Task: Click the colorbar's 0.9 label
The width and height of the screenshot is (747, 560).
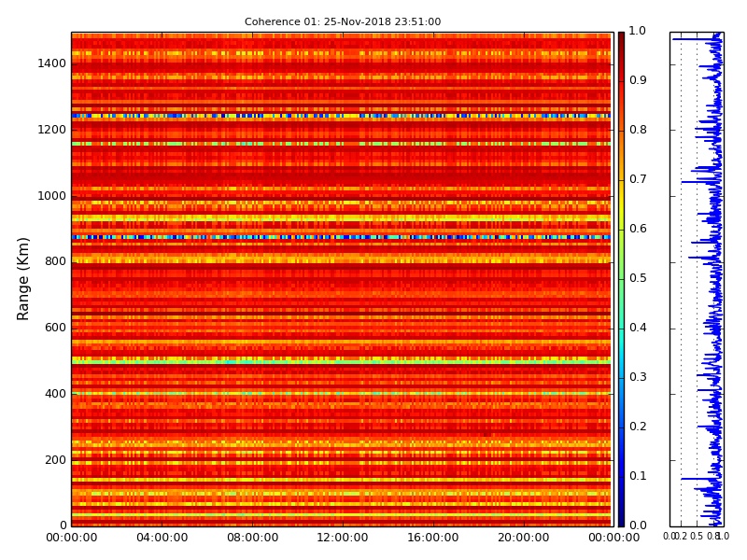Action: (638, 80)
